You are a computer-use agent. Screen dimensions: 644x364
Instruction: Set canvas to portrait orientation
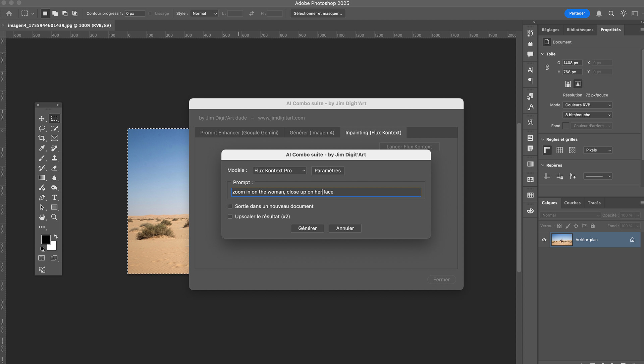(568, 84)
